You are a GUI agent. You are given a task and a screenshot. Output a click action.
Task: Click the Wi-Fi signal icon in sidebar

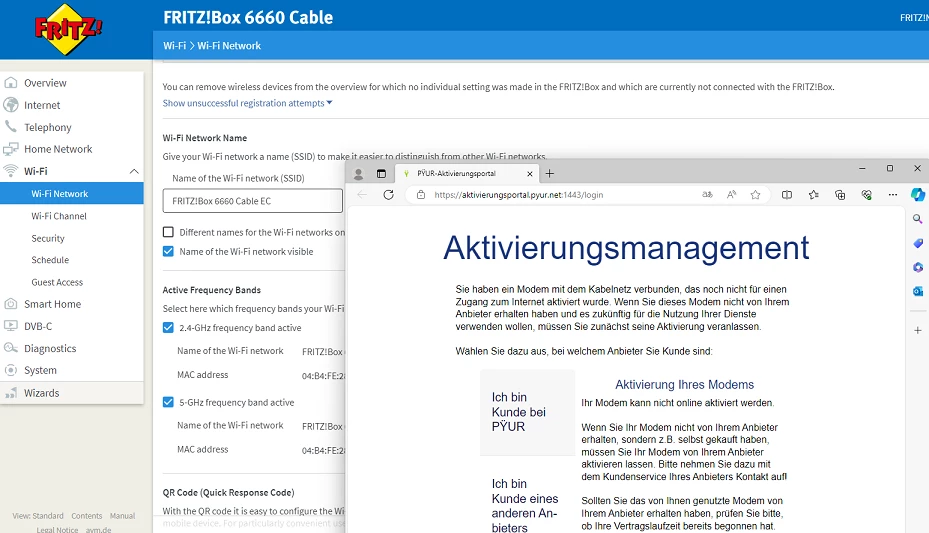[10, 171]
